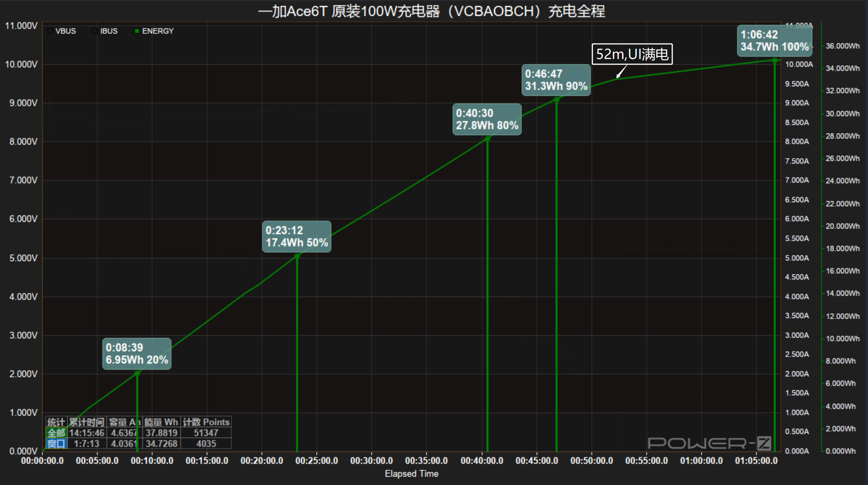Click the 窗口 row in statistics table
Viewport: 868px width, 485px height.
pyautogui.click(x=56, y=444)
